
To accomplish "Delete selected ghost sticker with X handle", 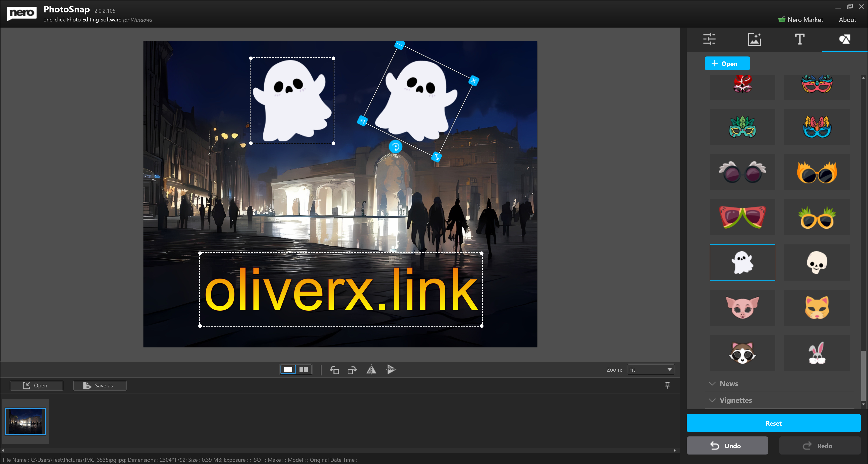I will 473,80.
